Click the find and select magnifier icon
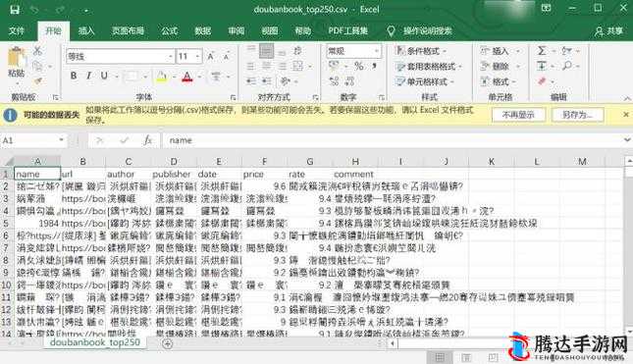Image resolution: width=633 pixels, height=364 pixels. [567, 66]
